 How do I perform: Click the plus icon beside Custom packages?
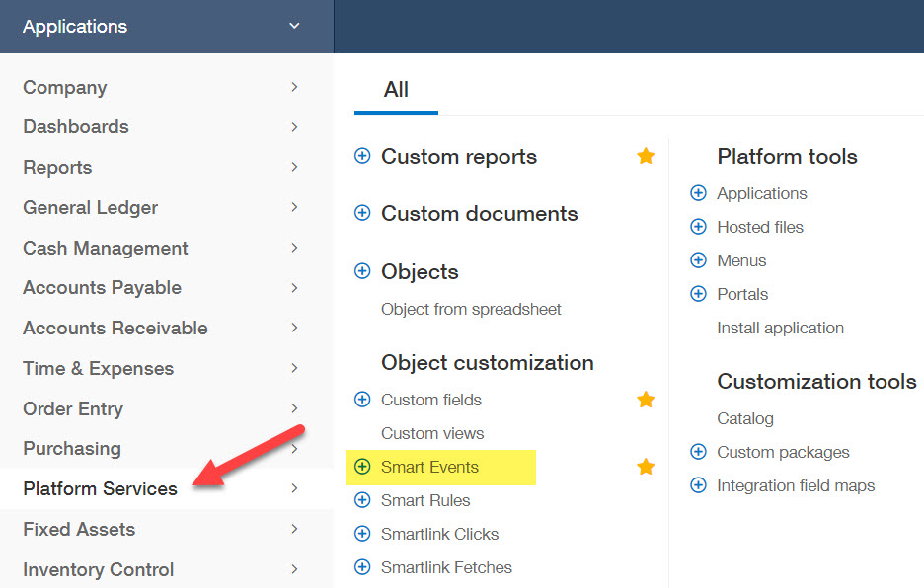click(698, 452)
